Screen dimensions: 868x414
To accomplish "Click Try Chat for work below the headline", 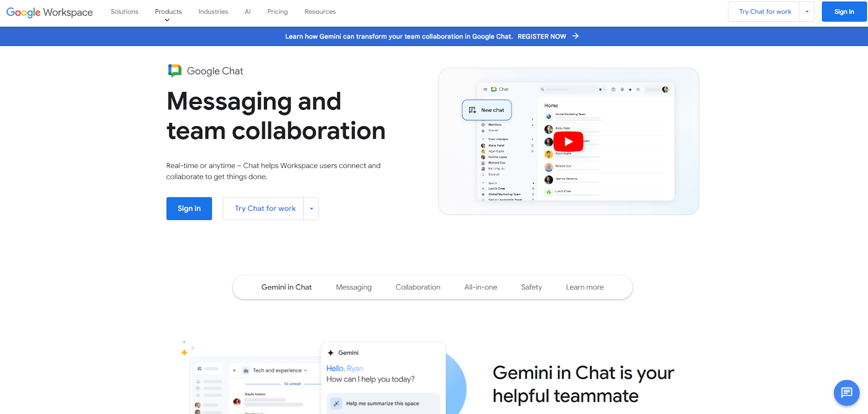I will click(x=264, y=209).
